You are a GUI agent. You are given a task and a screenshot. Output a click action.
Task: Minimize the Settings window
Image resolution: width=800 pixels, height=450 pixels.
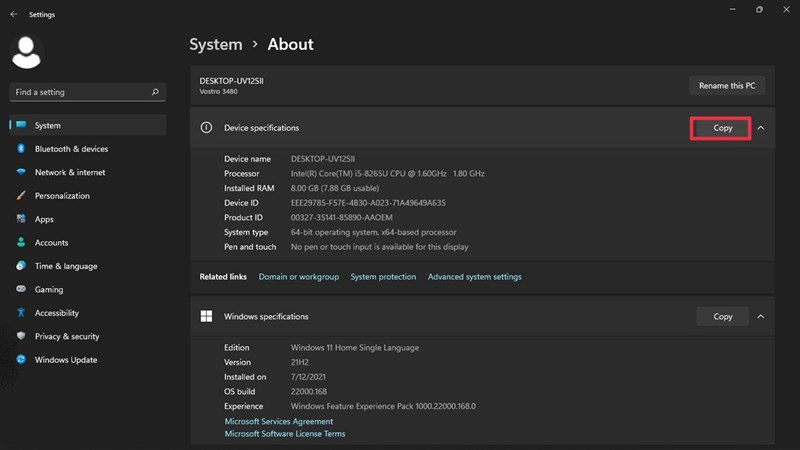pyautogui.click(x=733, y=9)
